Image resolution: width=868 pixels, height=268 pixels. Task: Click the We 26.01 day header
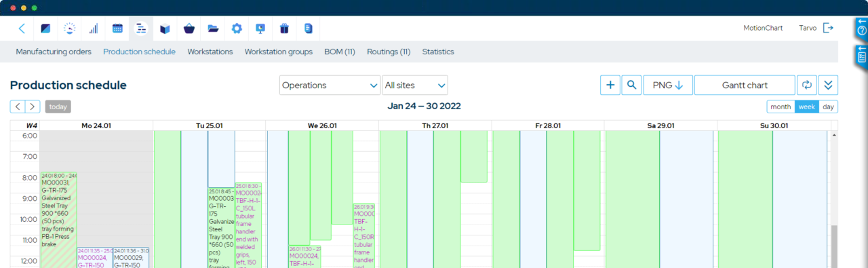[322, 126]
